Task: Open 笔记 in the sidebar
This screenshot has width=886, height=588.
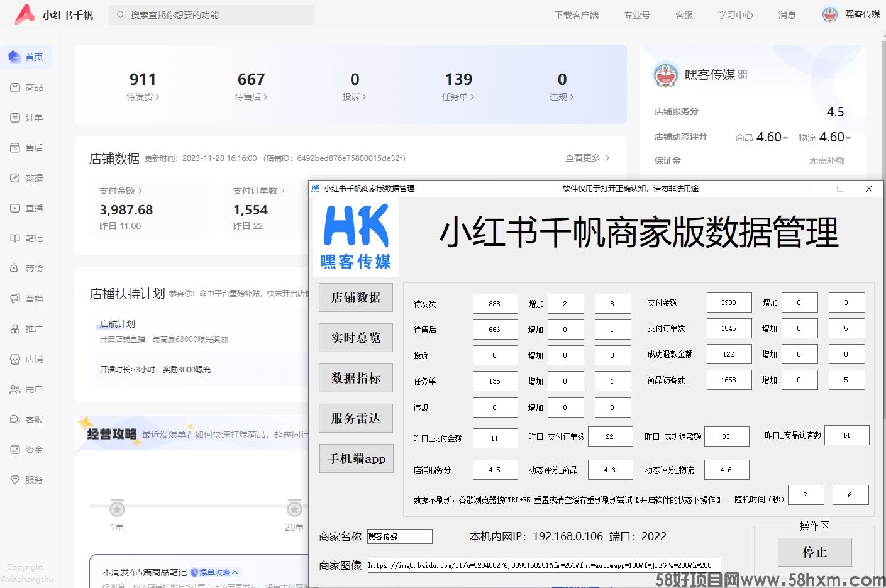Action: click(x=26, y=238)
